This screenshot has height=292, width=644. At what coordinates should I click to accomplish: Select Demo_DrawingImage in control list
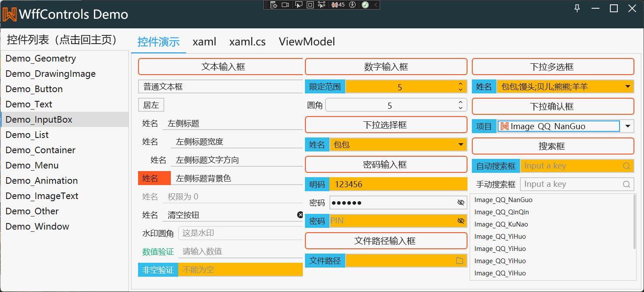(65, 74)
